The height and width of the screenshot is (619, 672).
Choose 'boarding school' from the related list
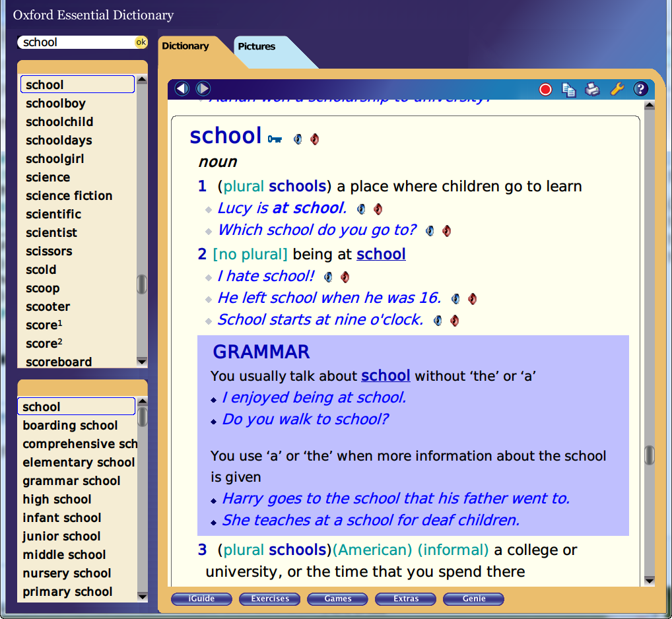click(x=70, y=426)
